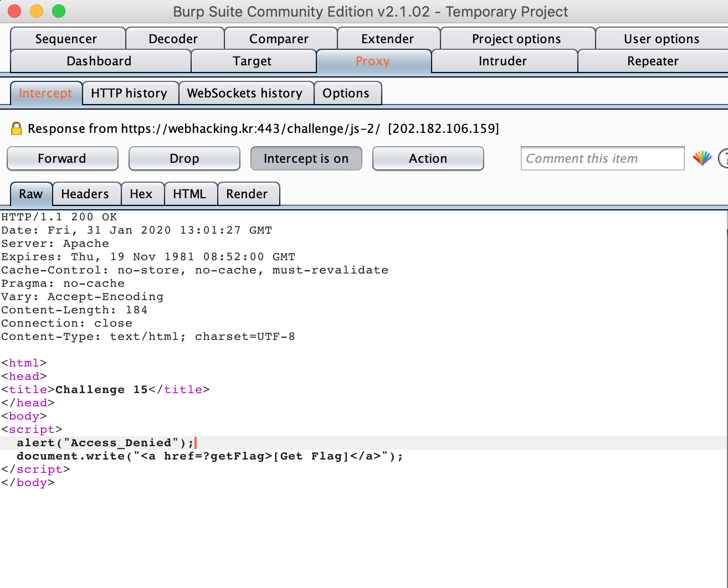Open the Intruder tab
Viewport: 728px width, 588px height.
click(x=503, y=61)
